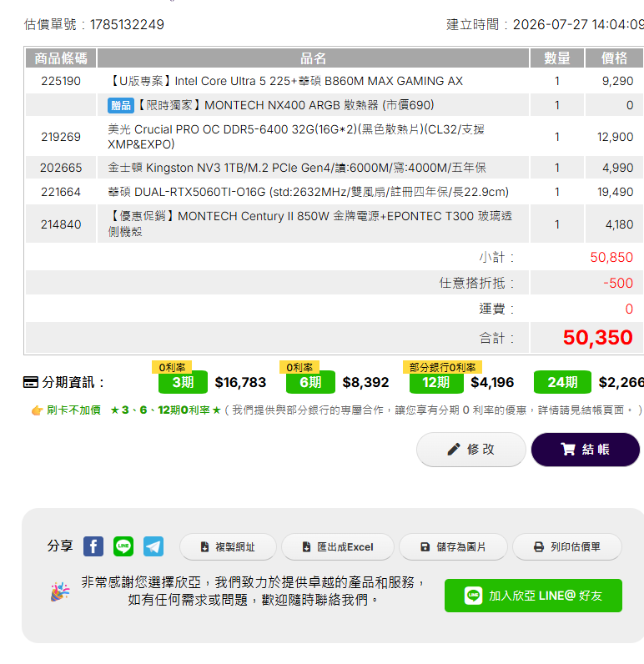Viewport: 644px width, 664px height.
Task: Click the installment amount $8,392
Action: click(x=365, y=382)
